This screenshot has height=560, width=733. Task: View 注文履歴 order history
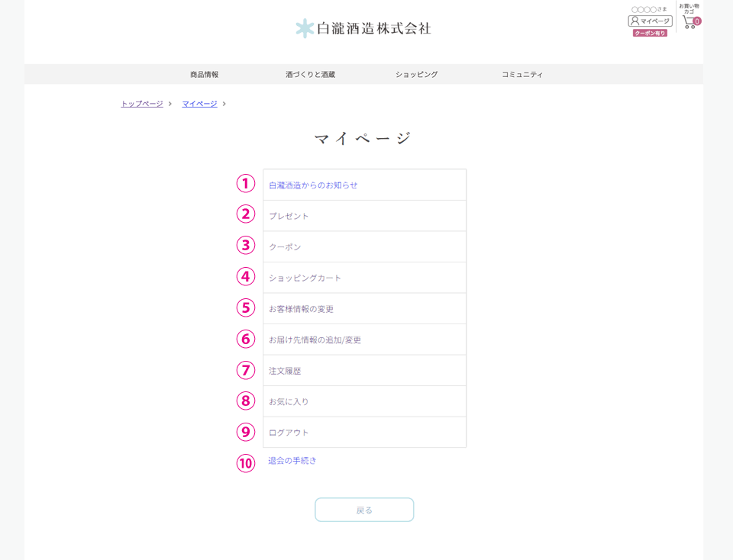[x=365, y=370]
